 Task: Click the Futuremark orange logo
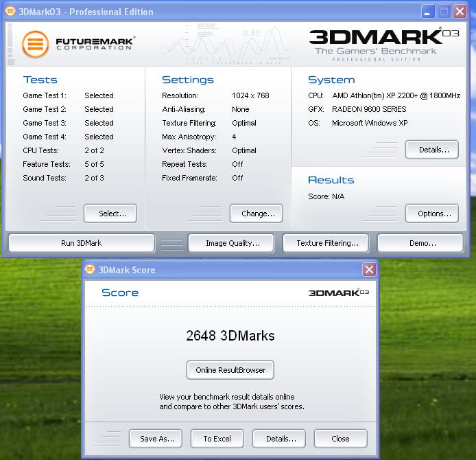coord(36,45)
